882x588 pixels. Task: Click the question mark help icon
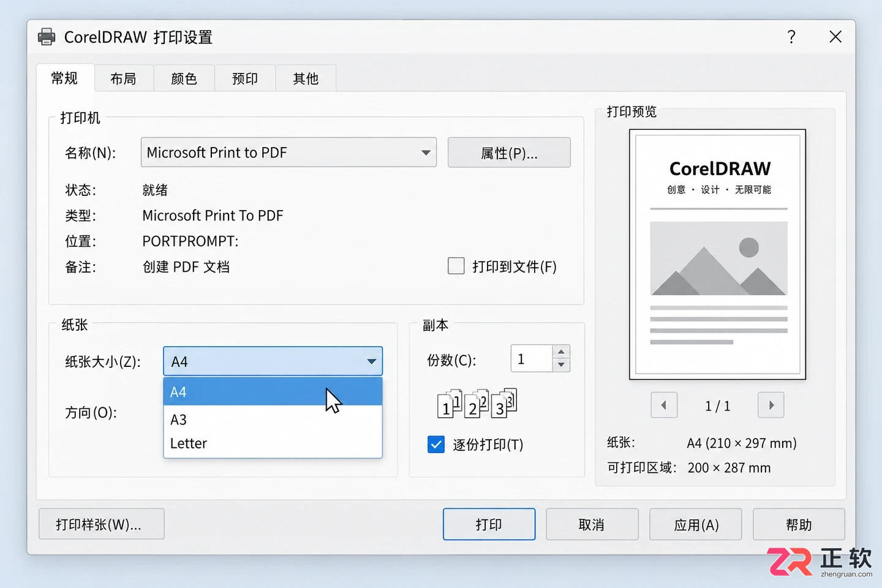coord(791,37)
